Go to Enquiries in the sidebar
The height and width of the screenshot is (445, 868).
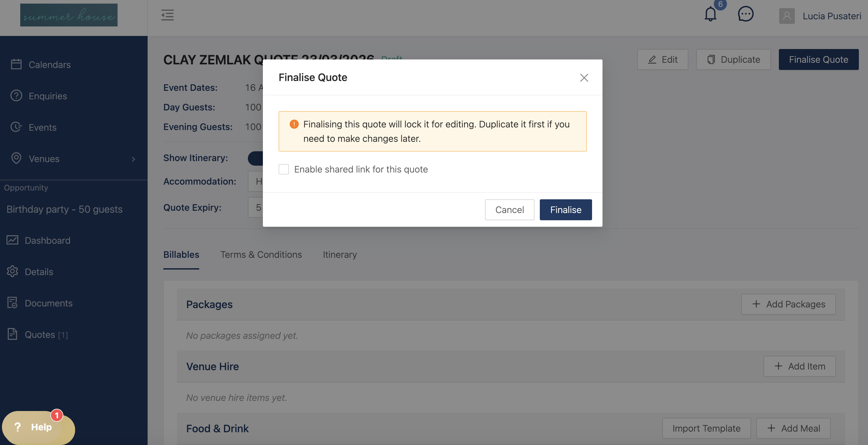pos(47,96)
